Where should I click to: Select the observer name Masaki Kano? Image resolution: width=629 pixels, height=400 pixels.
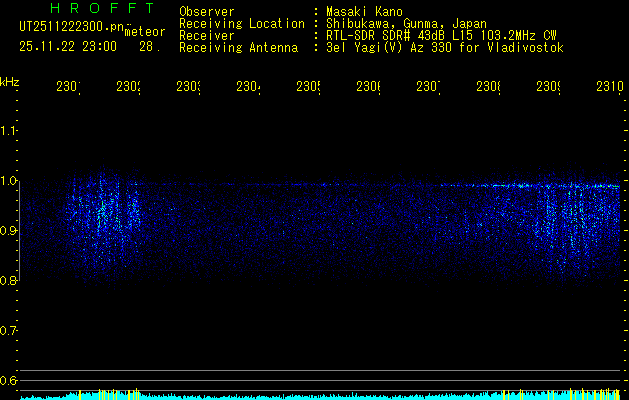[x=364, y=11]
